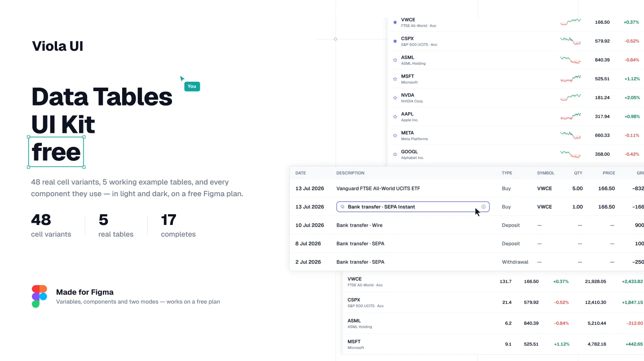Star the ASML watchlist row
The height and width of the screenshot is (361, 644).
click(395, 60)
